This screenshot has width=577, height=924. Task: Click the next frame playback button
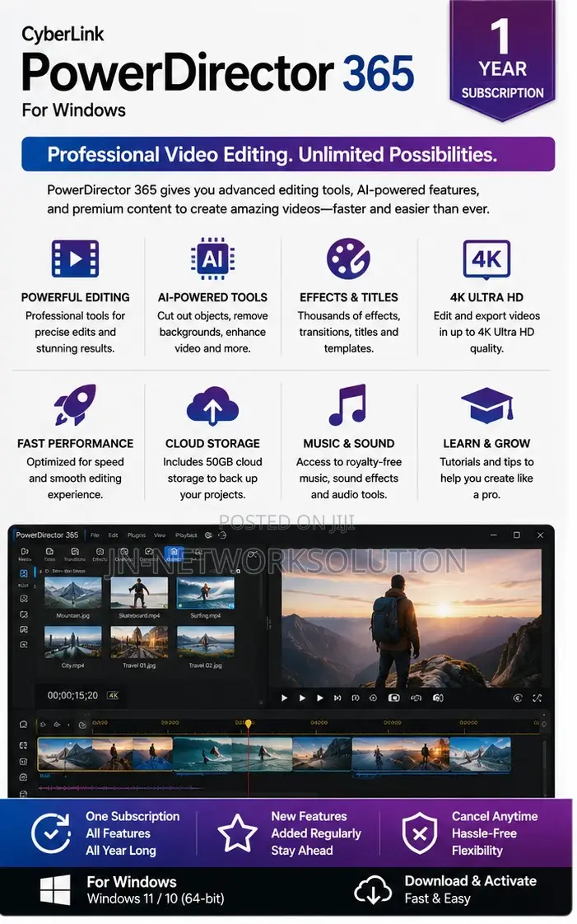pyautogui.click(x=337, y=698)
